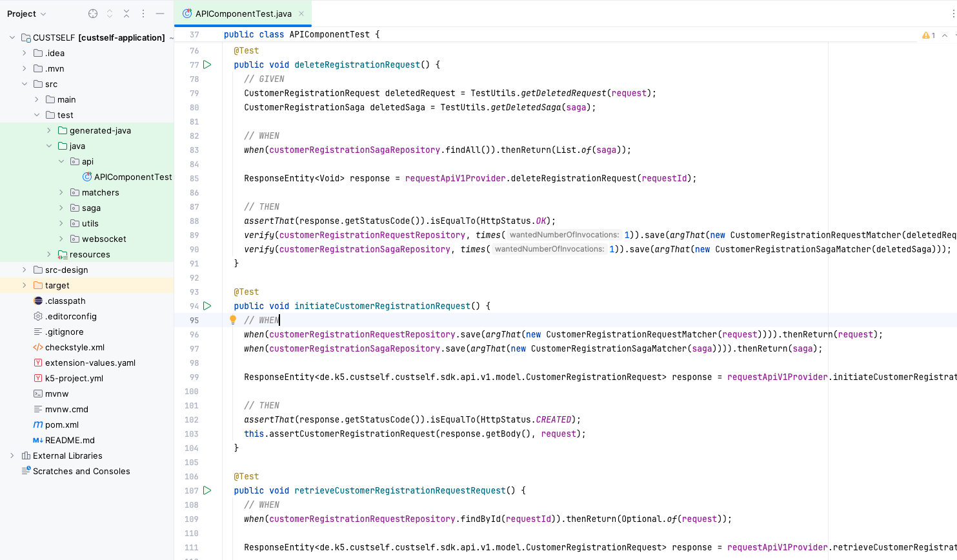Expand External Libraries node
The width and height of the screenshot is (957, 560).
[11, 455]
